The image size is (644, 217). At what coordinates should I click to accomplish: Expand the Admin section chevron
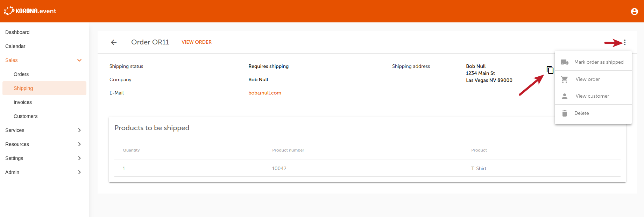pyautogui.click(x=79, y=172)
